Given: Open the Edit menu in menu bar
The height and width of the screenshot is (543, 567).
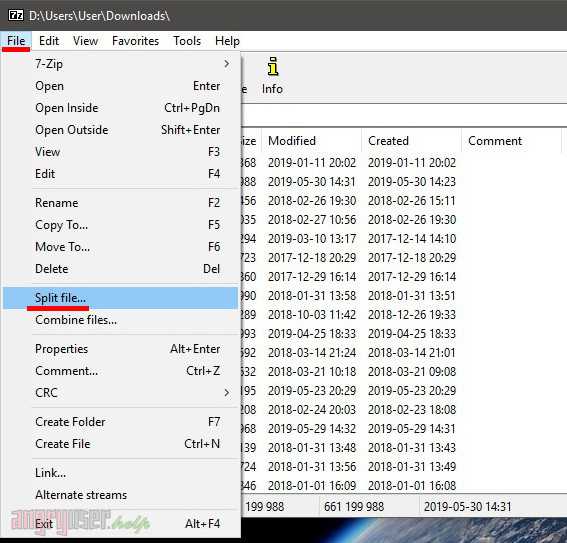Looking at the screenshot, I should coord(49,40).
